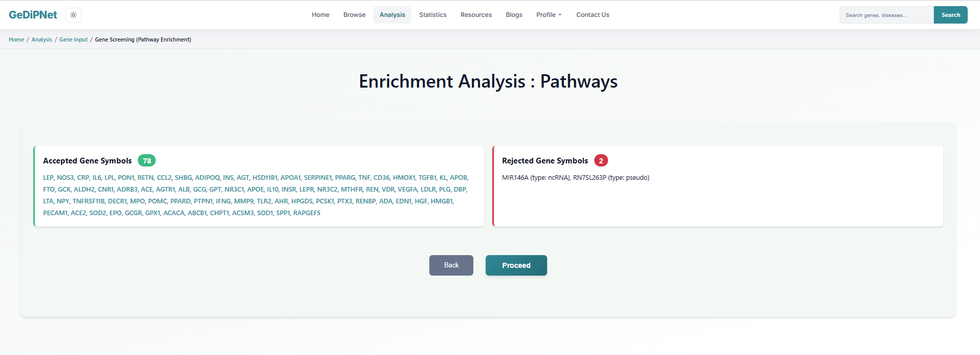Screen dimensions: 980x355
Task: Open the GCGR gene link
Action: [x=133, y=213]
